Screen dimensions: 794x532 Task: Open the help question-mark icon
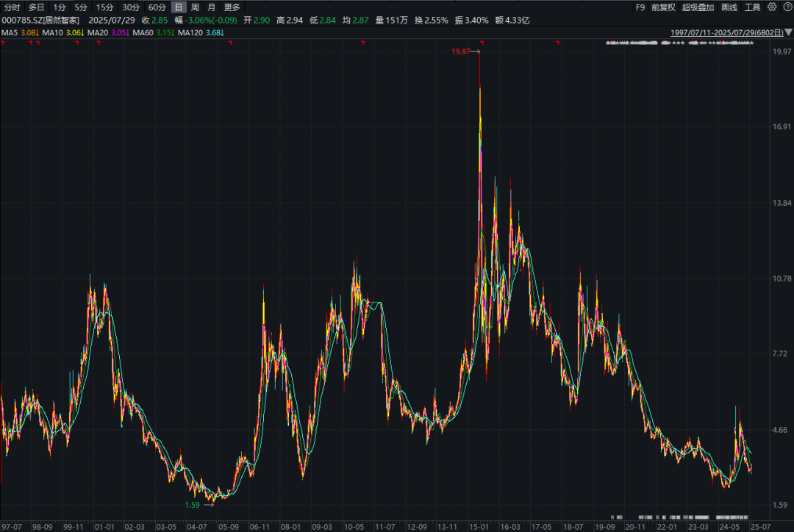tap(787, 7)
